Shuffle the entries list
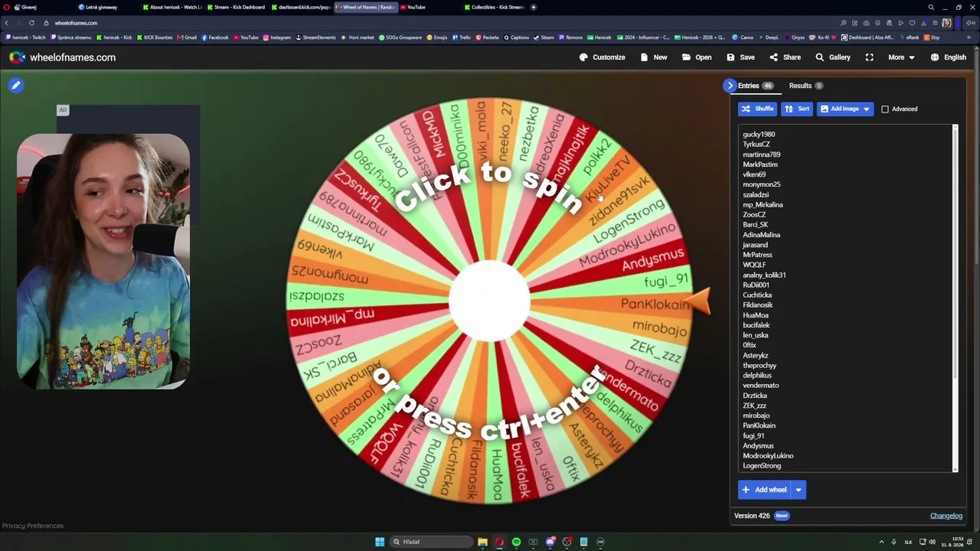Viewport: 980px width, 551px height. [x=757, y=109]
